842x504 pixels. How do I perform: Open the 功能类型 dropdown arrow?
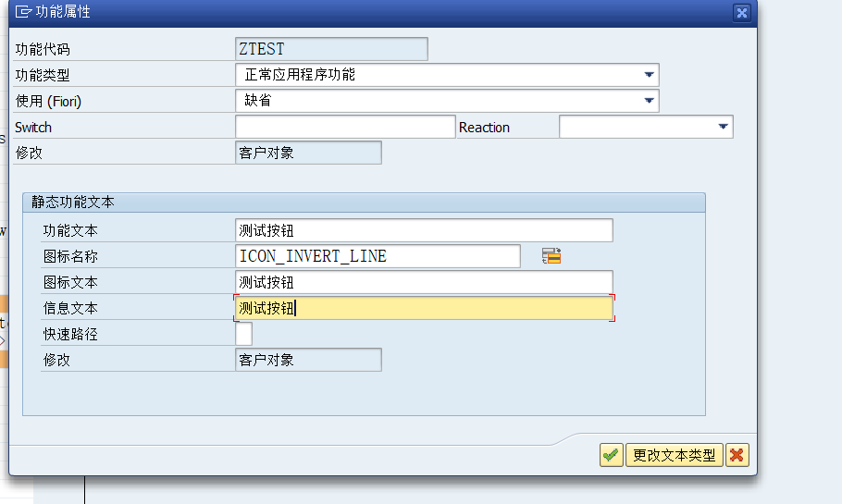650,75
